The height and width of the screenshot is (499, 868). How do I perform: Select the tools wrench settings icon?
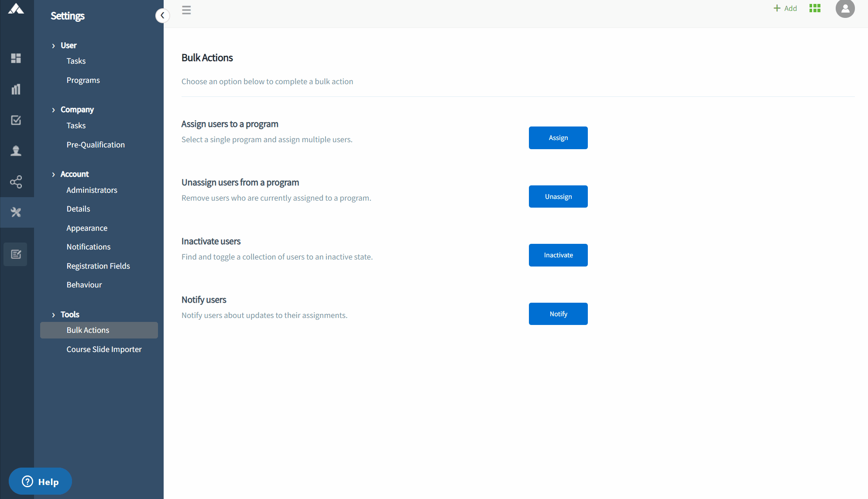click(16, 212)
